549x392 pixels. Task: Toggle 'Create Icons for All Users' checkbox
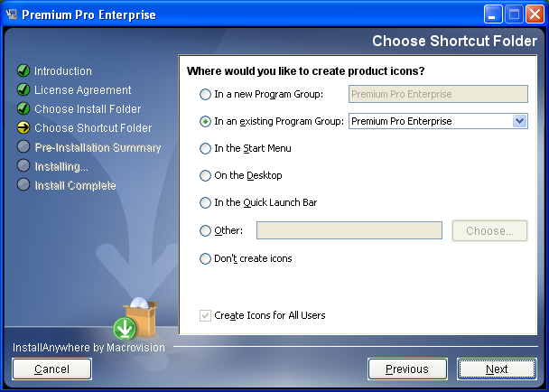coord(205,315)
